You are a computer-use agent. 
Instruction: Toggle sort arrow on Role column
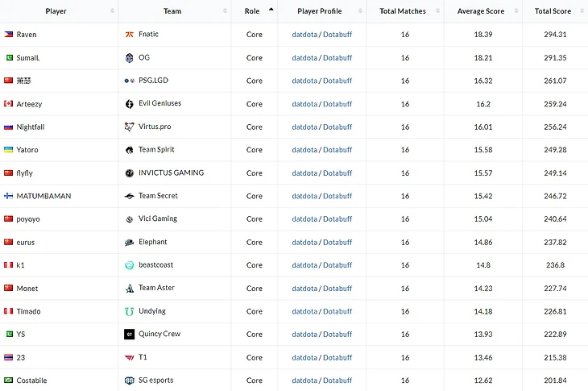(x=271, y=10)
